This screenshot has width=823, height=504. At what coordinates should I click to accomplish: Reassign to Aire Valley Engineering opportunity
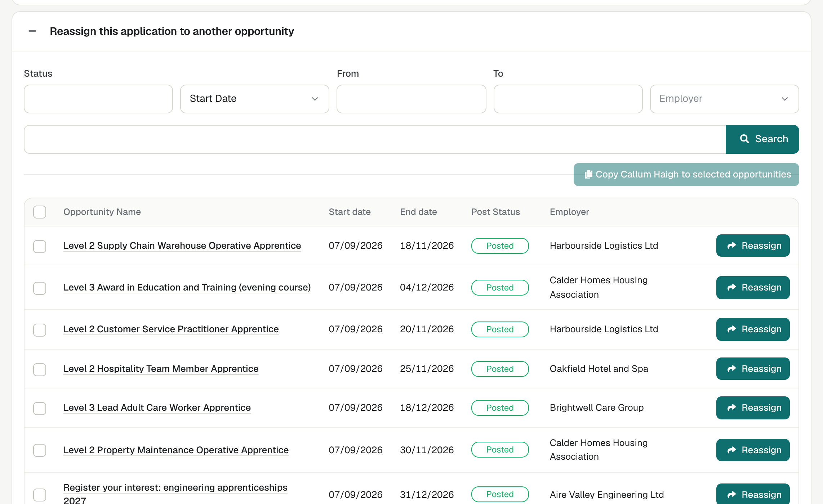[x=753, y=494]
